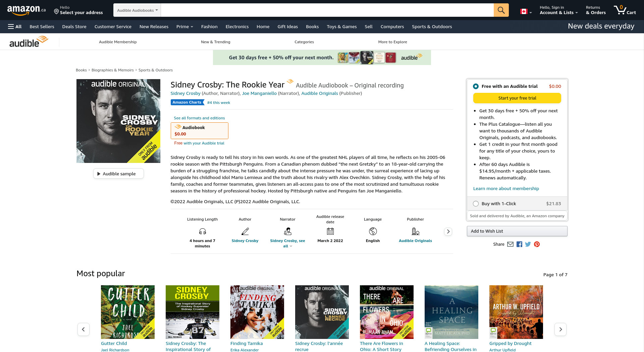Open Deals Store

coord(74,26)
